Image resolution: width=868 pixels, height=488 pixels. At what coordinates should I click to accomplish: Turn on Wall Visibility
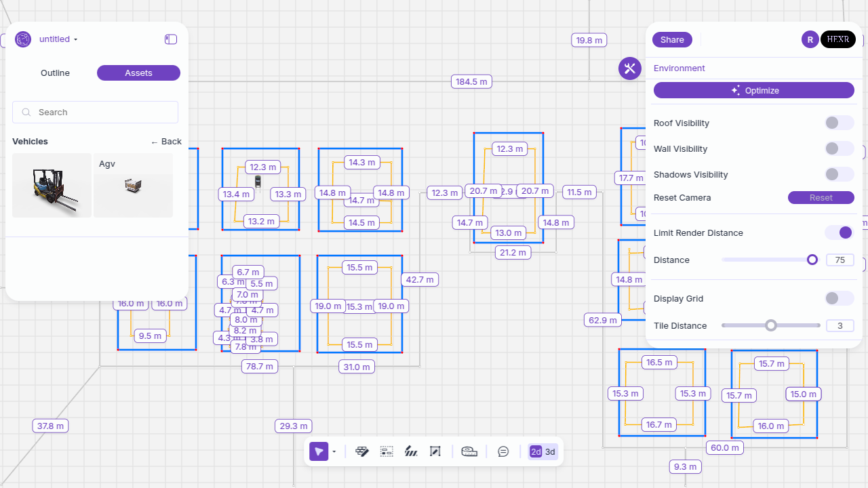[839, 148]
